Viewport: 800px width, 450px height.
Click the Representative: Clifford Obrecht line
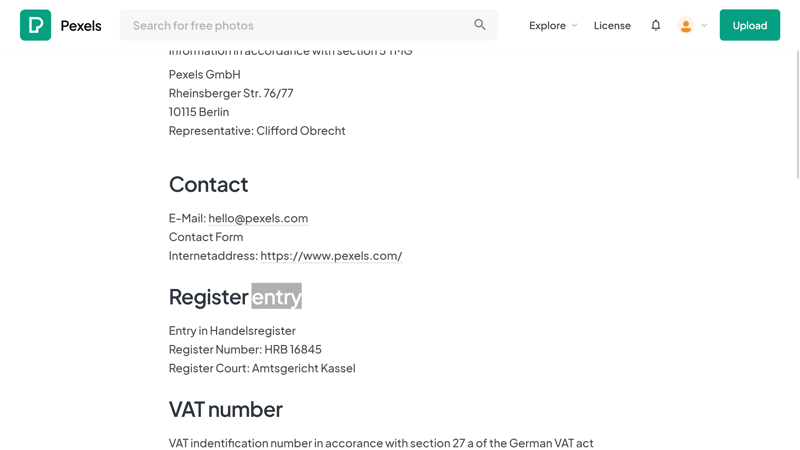(x=257, y=131)
